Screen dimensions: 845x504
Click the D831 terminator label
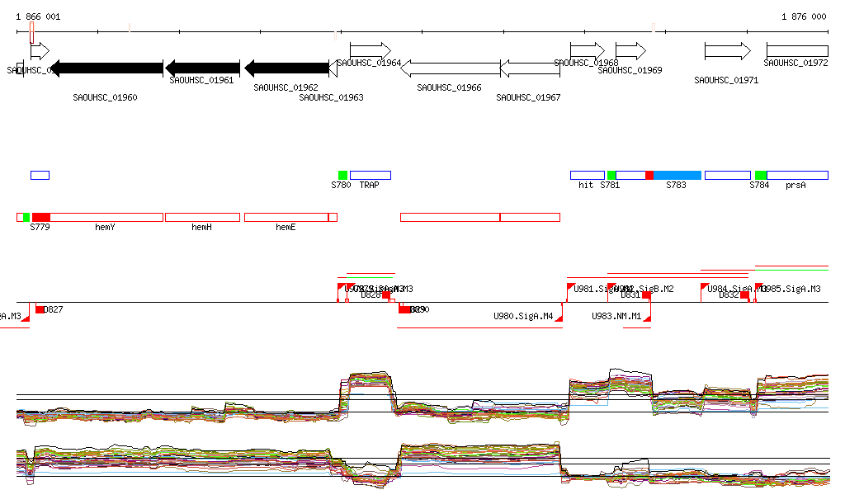(630, 295)
